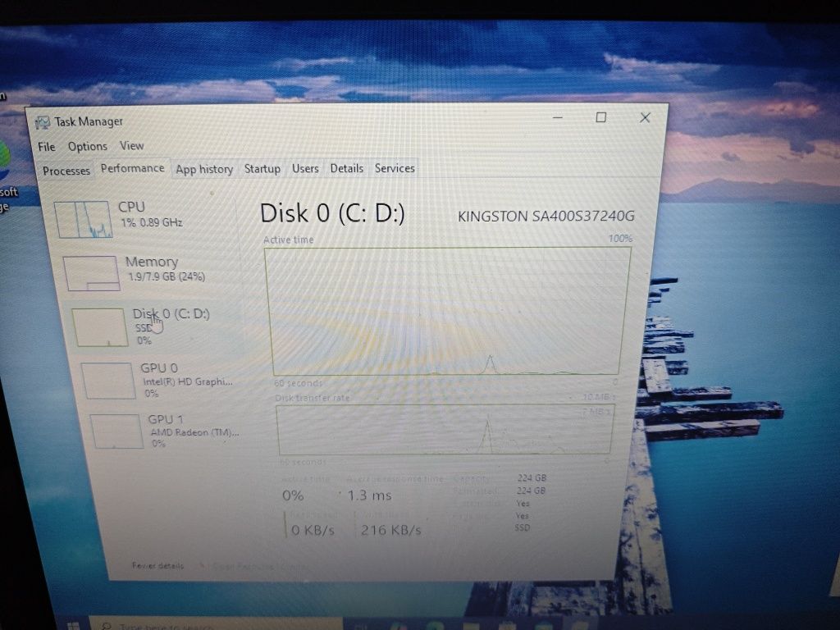This screenshot has width=840, height=630.
Task: Click the 216 KB/s write speed value
Action: pyautogui.click(x=391, y=531)
